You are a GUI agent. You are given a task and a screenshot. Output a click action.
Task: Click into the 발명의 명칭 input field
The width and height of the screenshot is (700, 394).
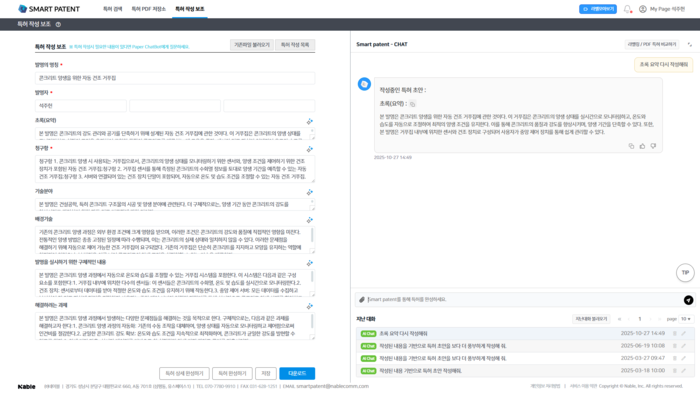175,78
